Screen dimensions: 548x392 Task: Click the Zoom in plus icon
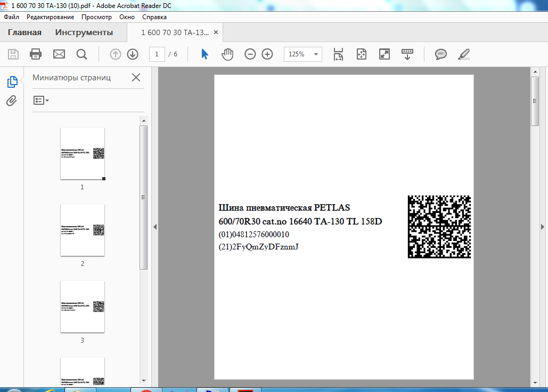(267, 54)
